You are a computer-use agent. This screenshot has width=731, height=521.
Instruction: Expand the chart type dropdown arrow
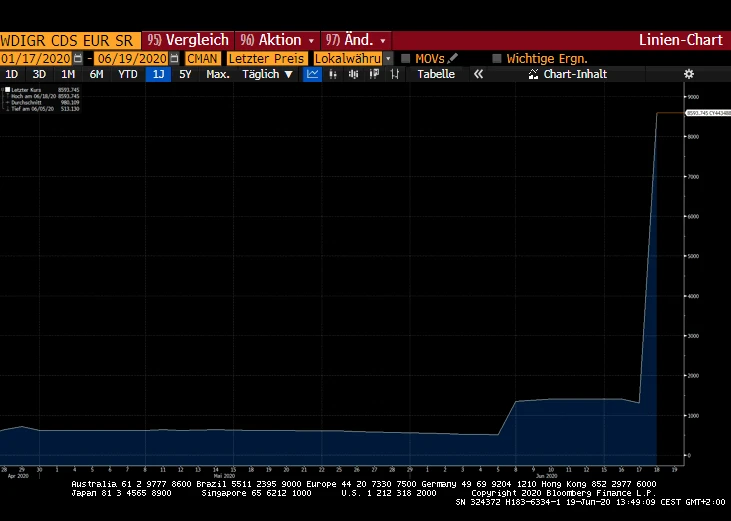coord(332,74)
